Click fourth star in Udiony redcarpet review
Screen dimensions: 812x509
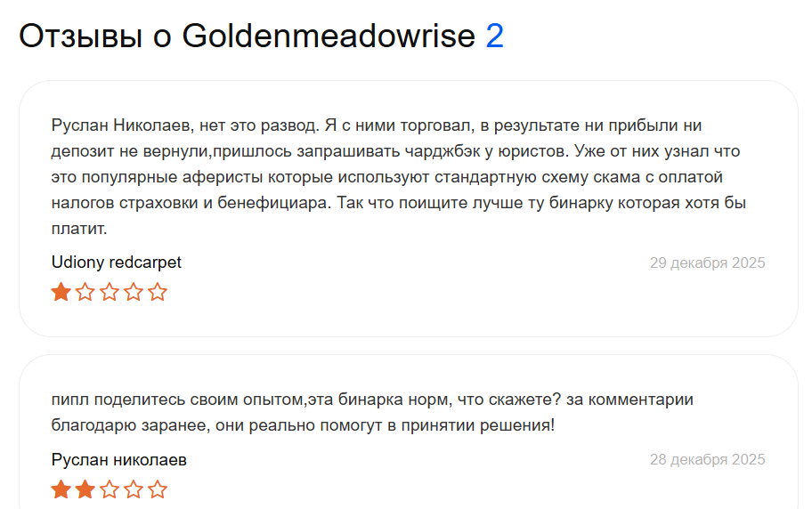point(134,292)
